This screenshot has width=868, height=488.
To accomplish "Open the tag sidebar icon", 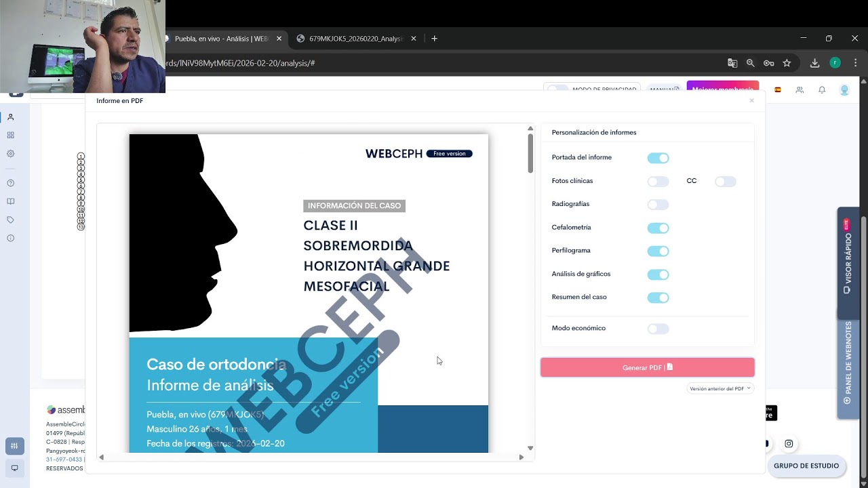I will (x=11, y=220).
